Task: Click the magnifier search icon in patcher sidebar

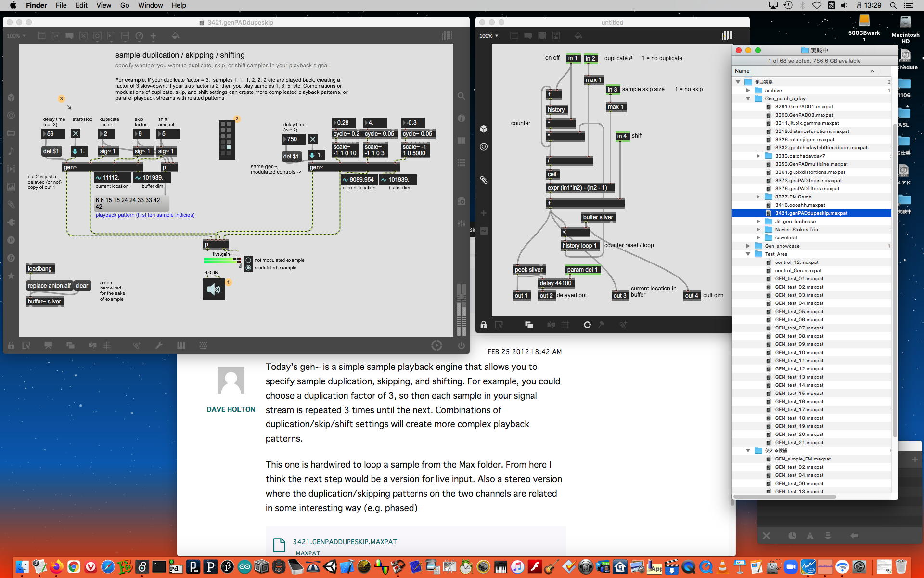Action: 461,96
